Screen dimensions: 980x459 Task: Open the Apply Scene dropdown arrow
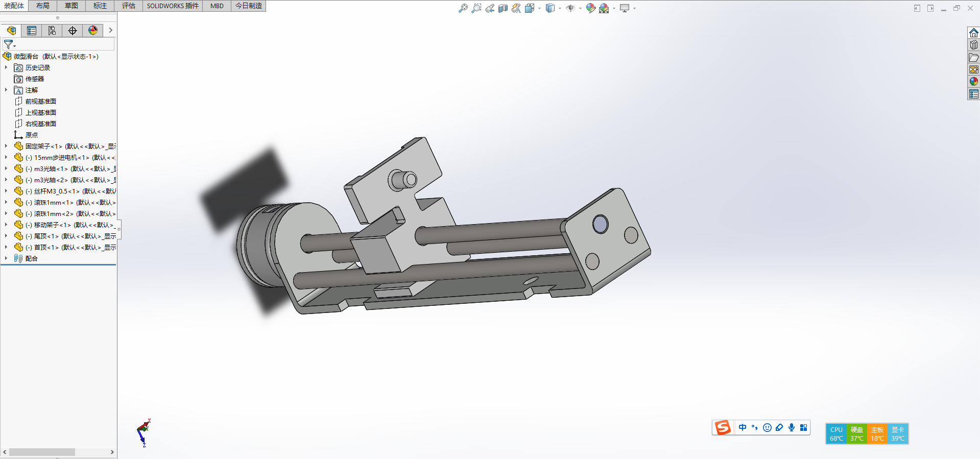(x=614, y=8)
